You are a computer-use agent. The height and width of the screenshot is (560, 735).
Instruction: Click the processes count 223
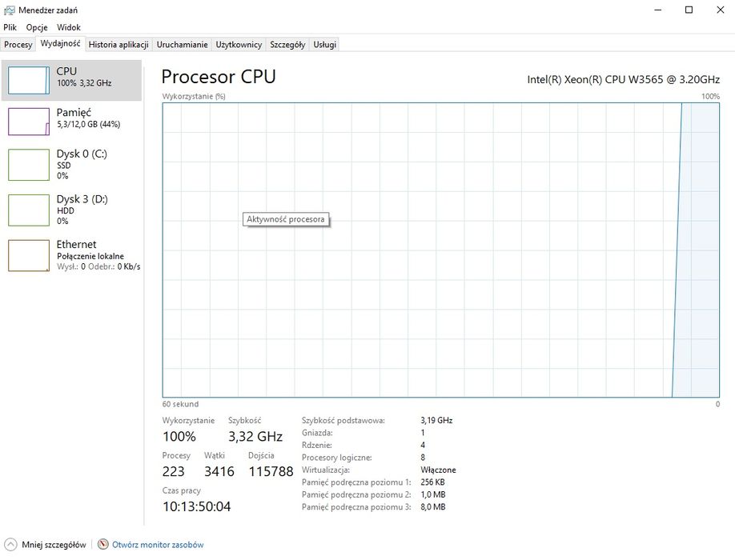point(174,471)
